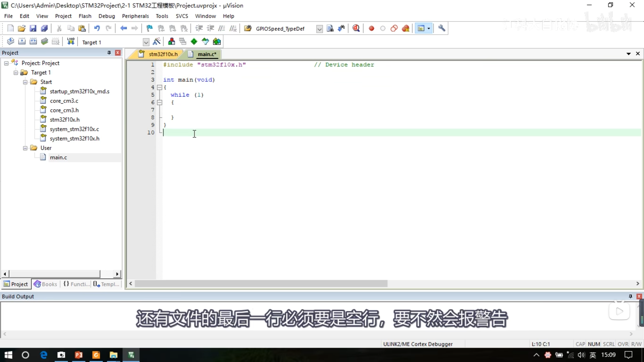Click the Download LOAD flash icon

tap(71, 41)
